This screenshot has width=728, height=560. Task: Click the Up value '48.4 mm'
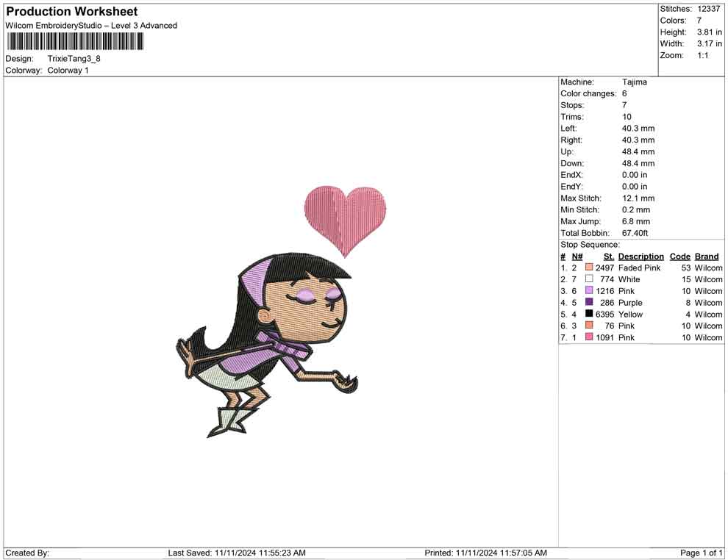click(x=638, y=151)
